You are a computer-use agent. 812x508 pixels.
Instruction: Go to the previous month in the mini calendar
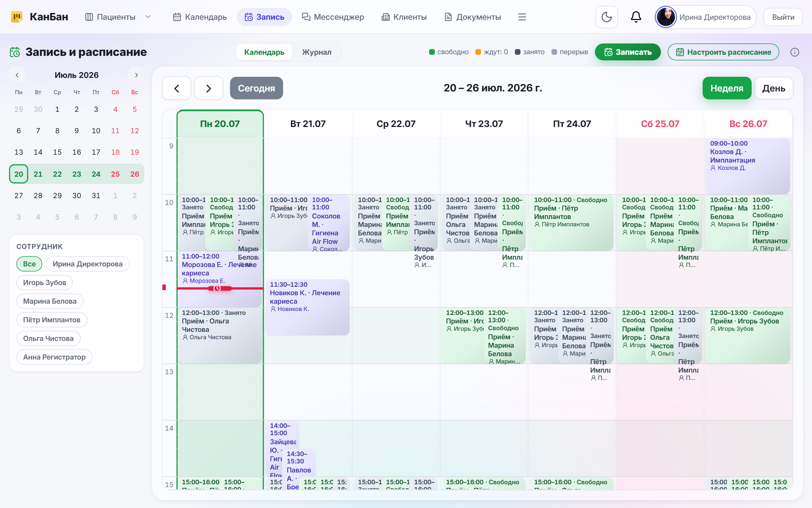pyautogui.click(x=17, y=75)
